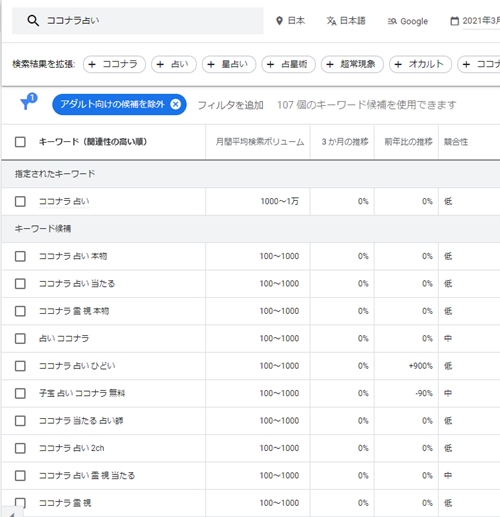The image size is (500, 517).
Task: Click フィルタを追加 to add a filter
Action: 231,105
